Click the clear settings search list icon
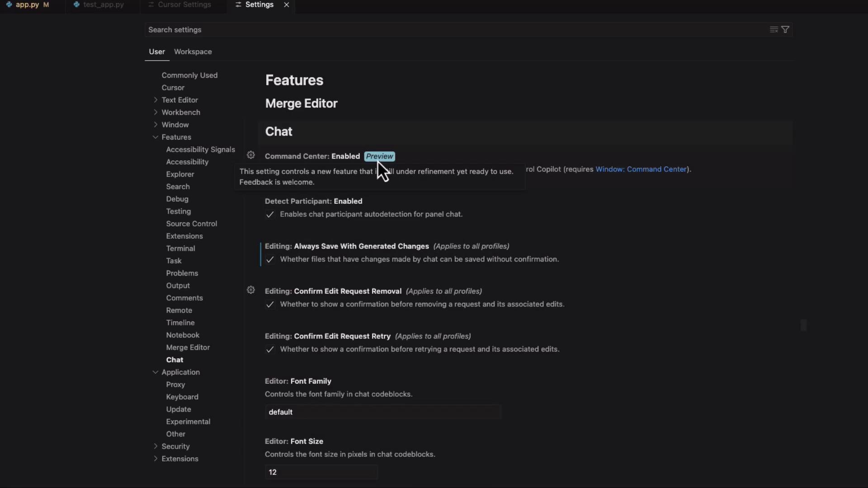The width and height of the screenshot is (868, 488). pyautogui.click(x=774, y=29)
